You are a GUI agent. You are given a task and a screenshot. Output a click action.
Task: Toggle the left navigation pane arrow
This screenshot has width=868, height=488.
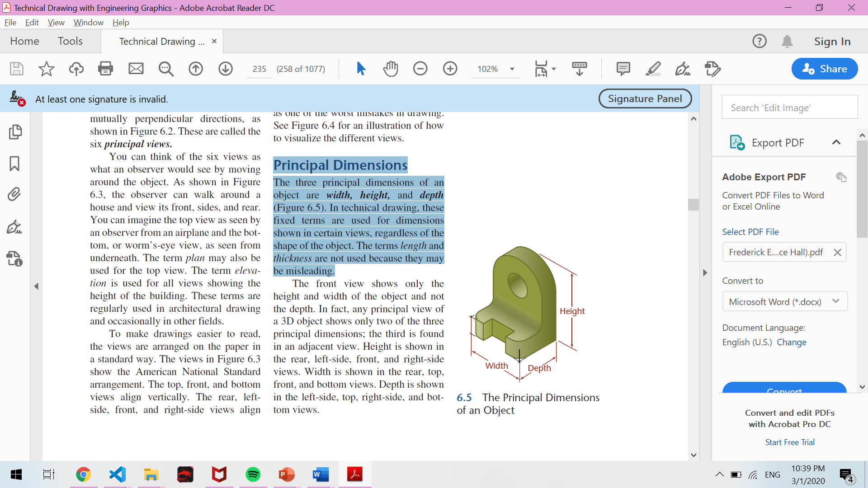(36, 286)
